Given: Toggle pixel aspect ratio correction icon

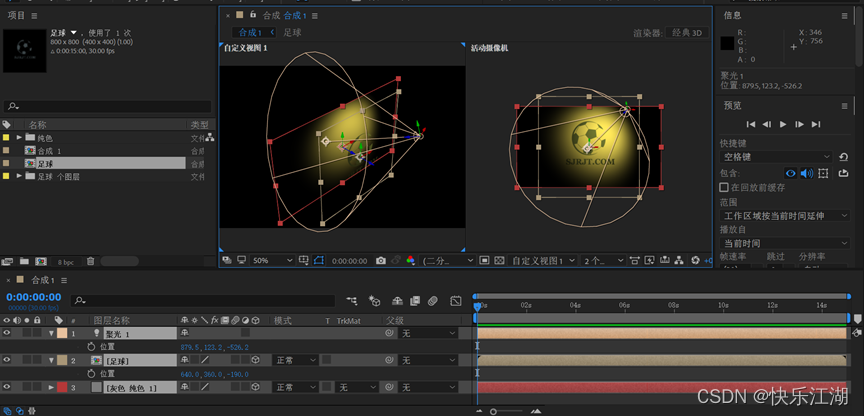Looking at the screenshot, I should pyautogui.click(x=634, y=260).
